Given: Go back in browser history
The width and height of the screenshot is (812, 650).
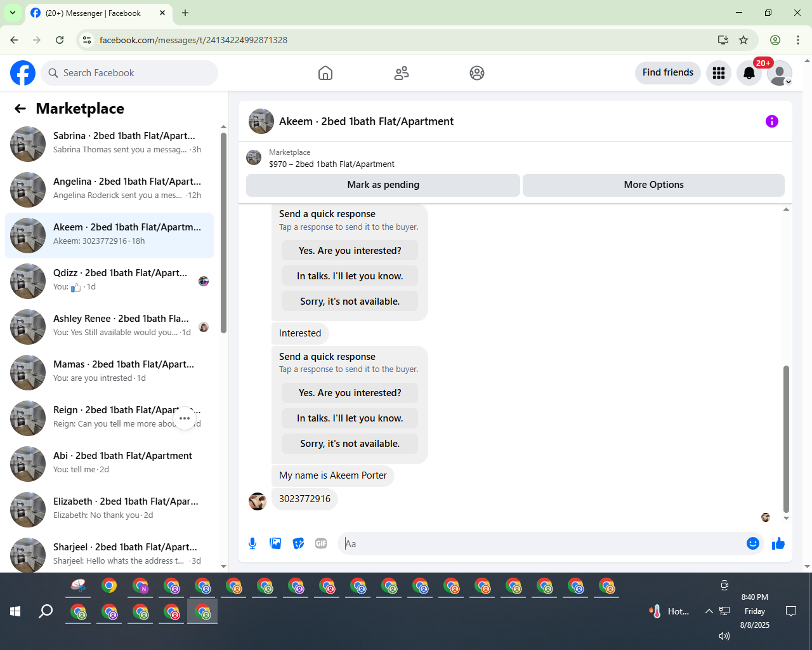Looking at the screenshot, I should 14,40.
